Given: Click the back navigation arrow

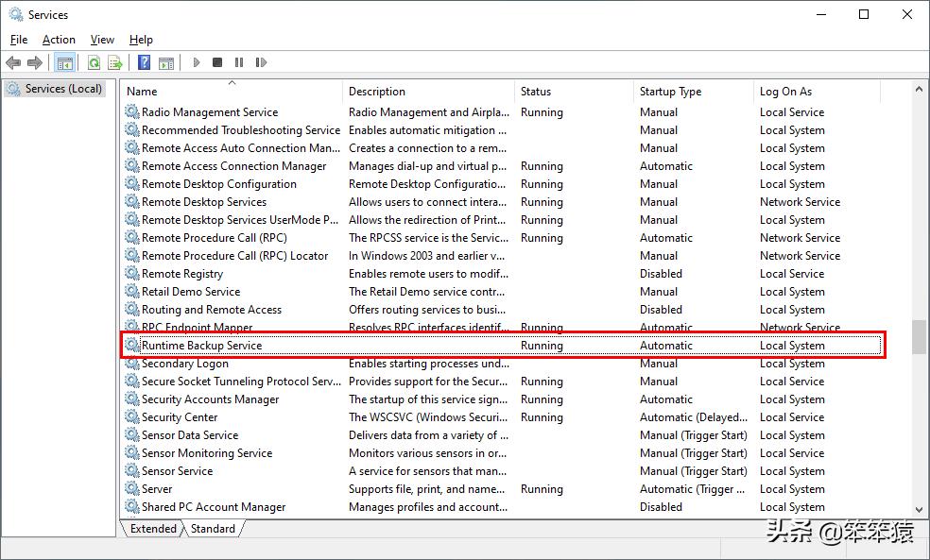Looking at the screenshot, I should click(x=12, y=62).
